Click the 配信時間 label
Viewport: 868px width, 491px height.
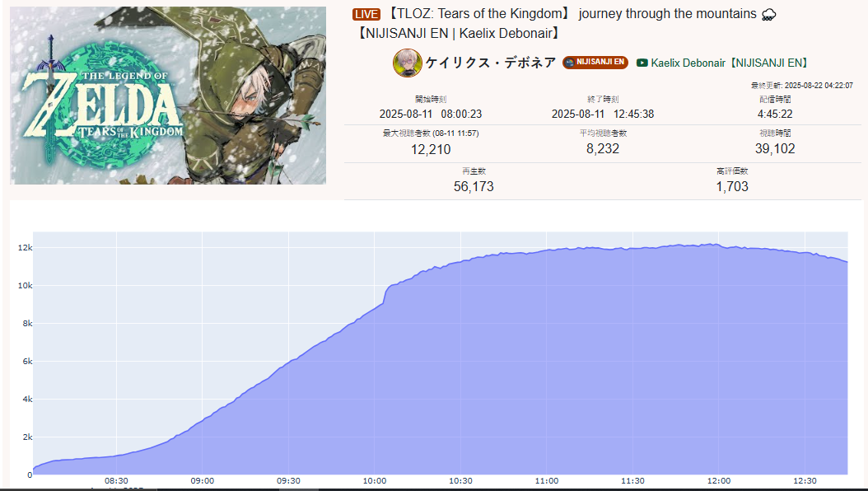[x=775, y=99]
